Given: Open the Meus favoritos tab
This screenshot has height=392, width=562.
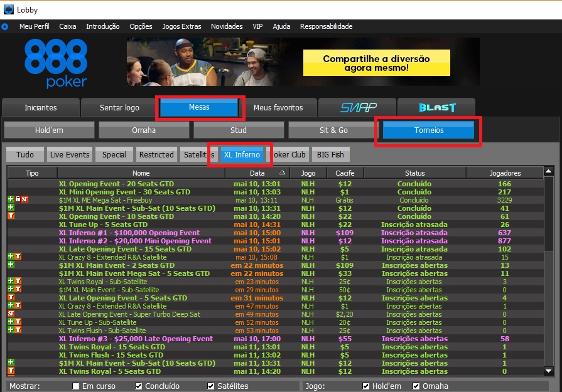Looking at the screenshot, I should [x=278, y=107].
